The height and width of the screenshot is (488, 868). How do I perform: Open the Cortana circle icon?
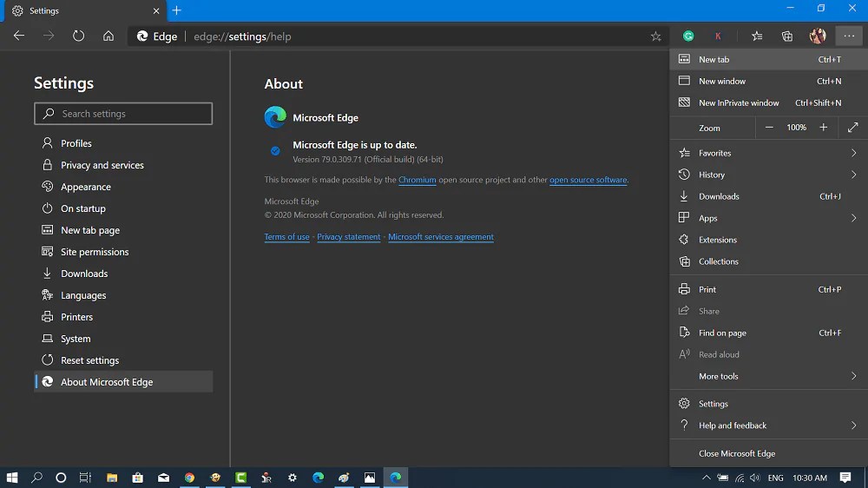61,478
